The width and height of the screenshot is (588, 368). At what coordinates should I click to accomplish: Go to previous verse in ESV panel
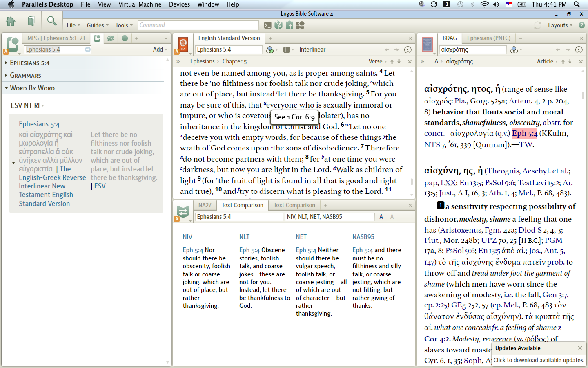click(392, 62)
